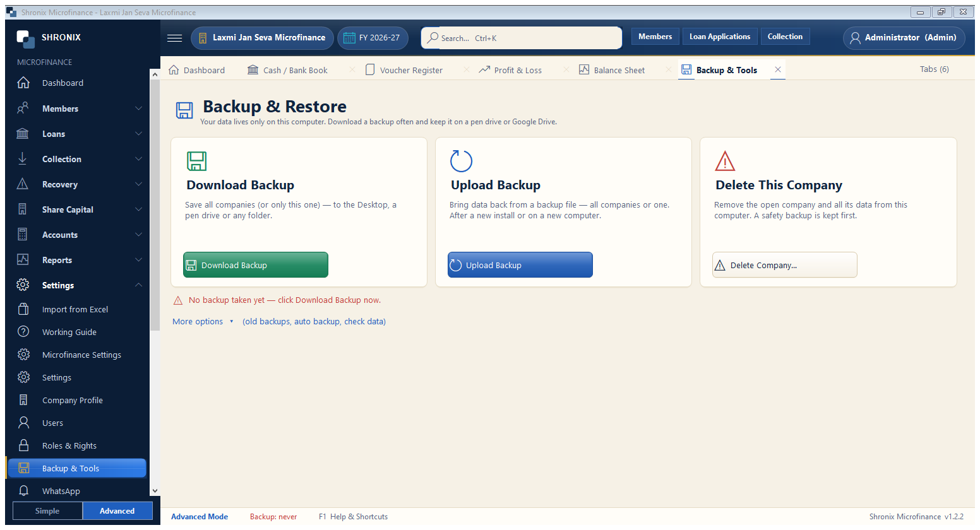Click the Delete Company... button

coord(785,265)
